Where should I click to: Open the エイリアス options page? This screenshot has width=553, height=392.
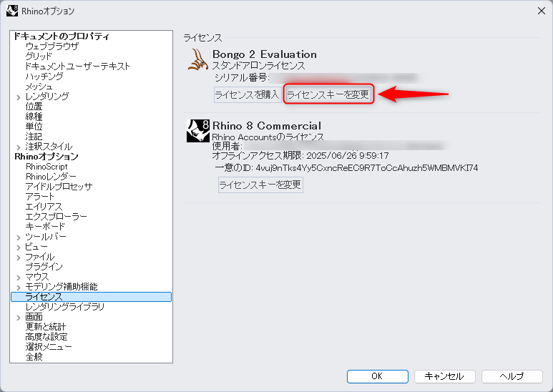[44, 207]
